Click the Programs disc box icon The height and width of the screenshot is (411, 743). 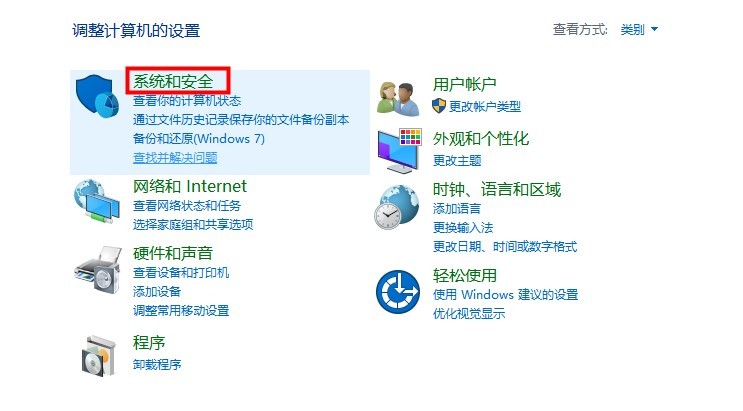[x=99, y=356]
